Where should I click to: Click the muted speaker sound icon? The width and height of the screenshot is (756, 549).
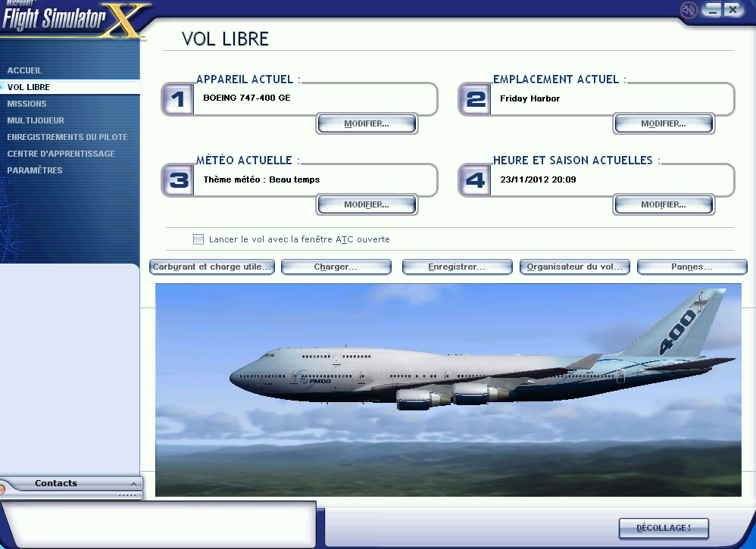point(688,10)
